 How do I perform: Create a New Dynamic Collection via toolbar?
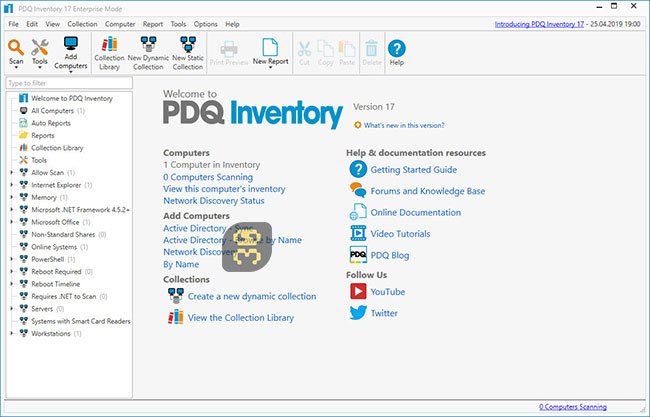[148, 53]
